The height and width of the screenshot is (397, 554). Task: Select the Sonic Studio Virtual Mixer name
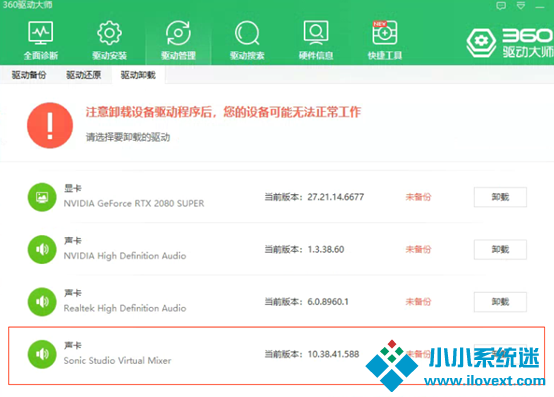pos(117,360)
